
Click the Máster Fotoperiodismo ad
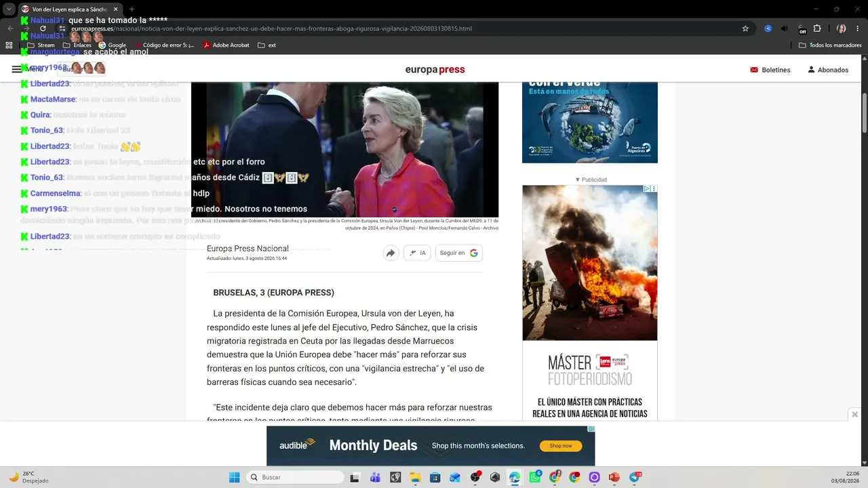pyautogui.click(x=590, y=381)
